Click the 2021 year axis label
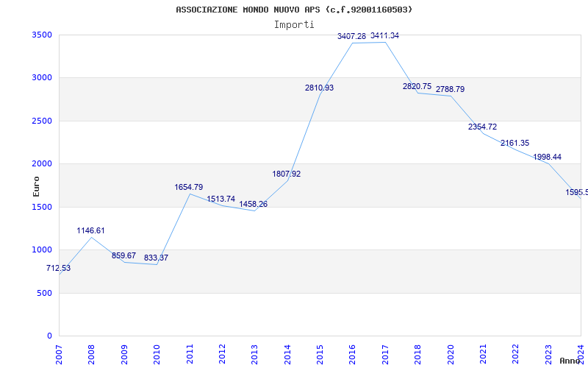The width and height of the screenshot is (588, 368). (x=483, y=355)
